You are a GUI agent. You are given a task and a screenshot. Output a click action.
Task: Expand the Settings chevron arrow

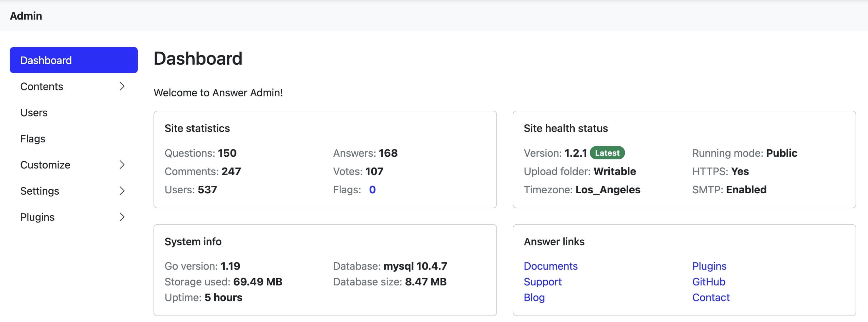point(122,191)
